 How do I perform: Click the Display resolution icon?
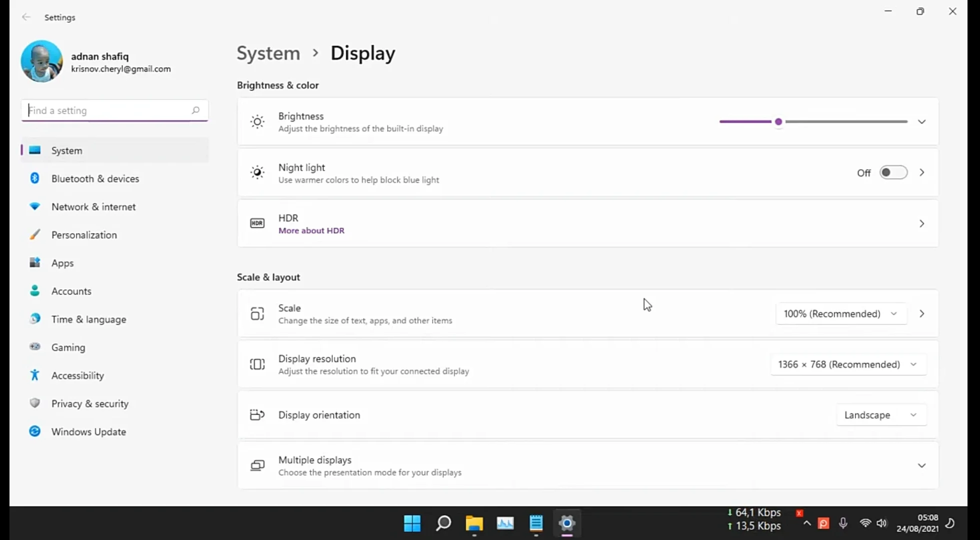(x=257, y=364)
